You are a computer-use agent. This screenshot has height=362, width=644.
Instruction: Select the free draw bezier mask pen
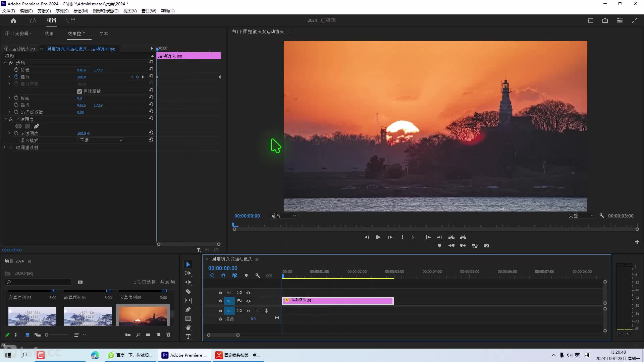coord(37,126)
